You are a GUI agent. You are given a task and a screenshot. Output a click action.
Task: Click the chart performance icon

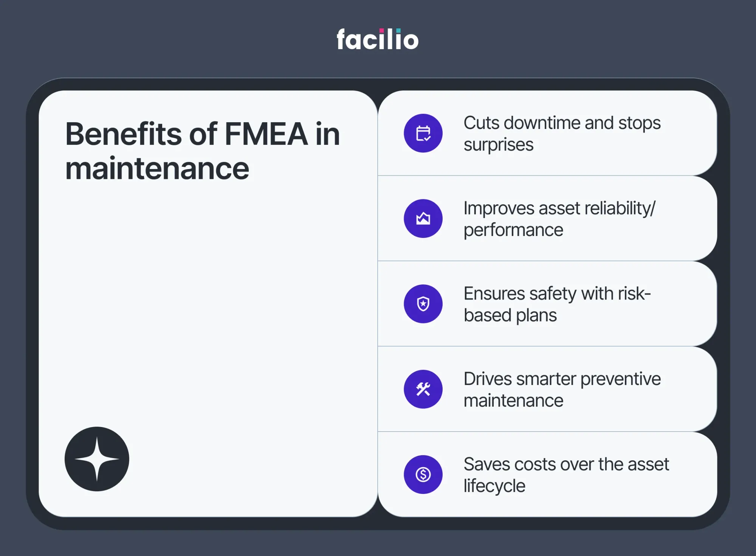[x=423, y=219]
